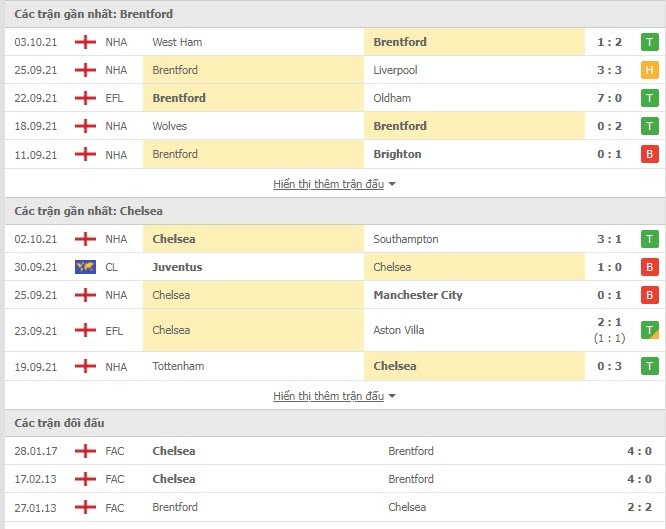This screenshot has height=529, width=666.
Task: Click England flag on the 22.09.21 Oldham row
Action: [x=85, y=98]
